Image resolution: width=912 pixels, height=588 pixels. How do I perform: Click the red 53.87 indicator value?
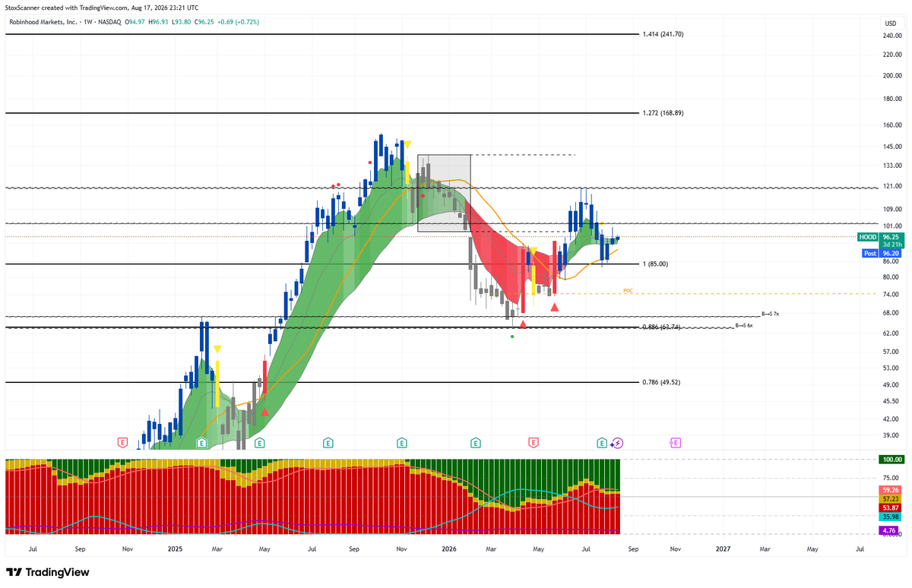click(x=891, y=507)
